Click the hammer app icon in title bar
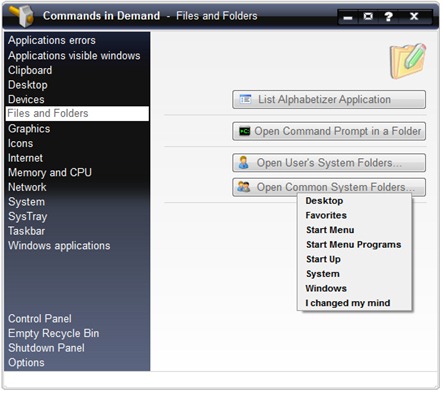443x393 pixels. click(x=21, y=15)
